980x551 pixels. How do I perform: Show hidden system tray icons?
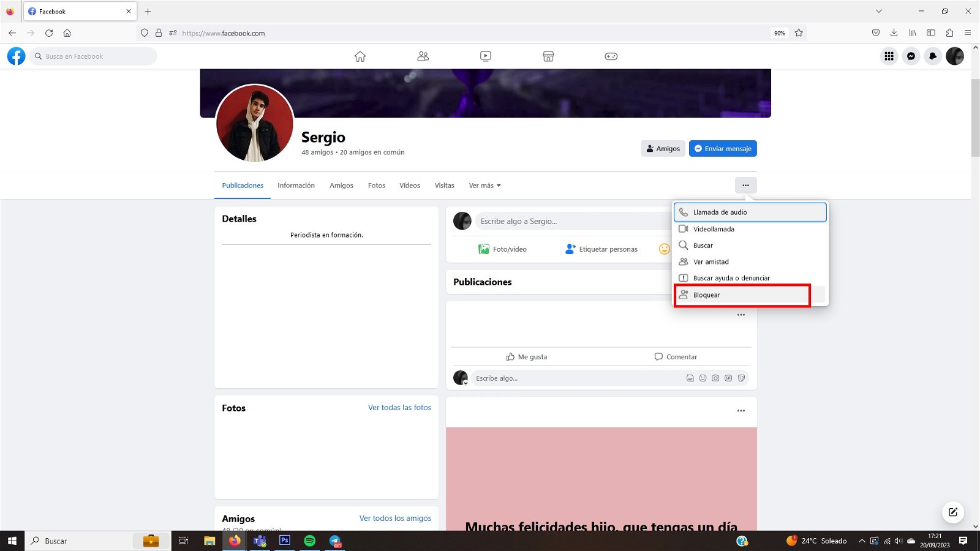[862, 541]
